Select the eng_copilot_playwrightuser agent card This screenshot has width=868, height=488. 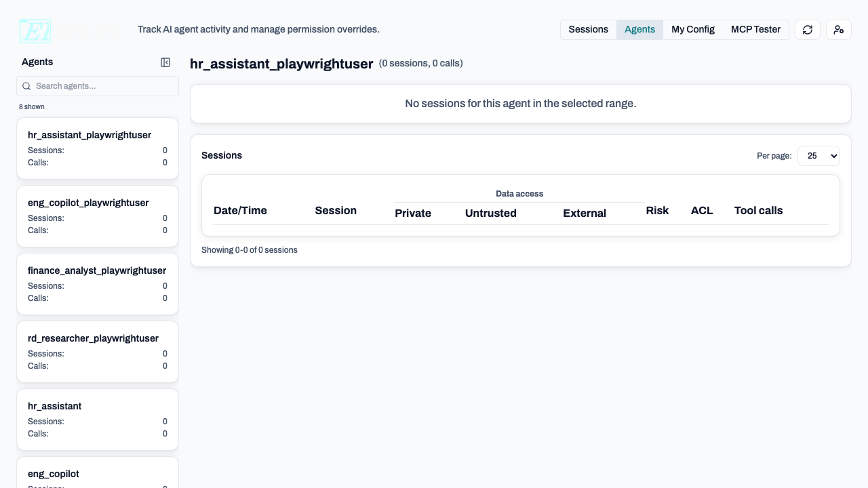tap(98, 216)
